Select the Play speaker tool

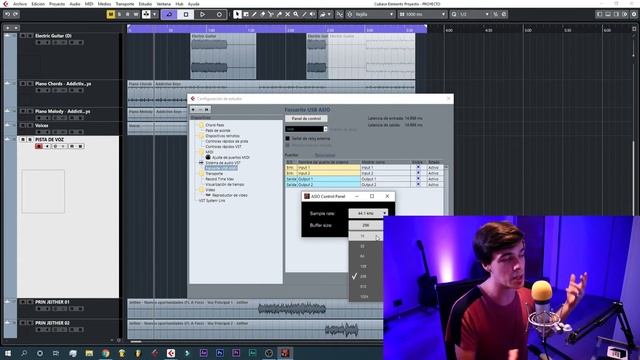pos(312,14)
